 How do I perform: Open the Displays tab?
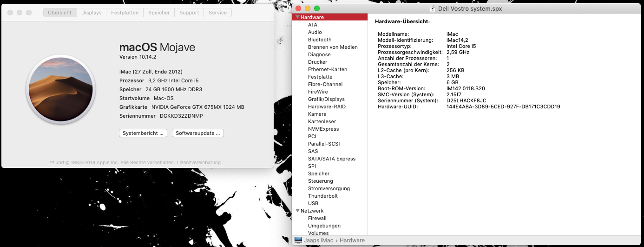point(91,13)
